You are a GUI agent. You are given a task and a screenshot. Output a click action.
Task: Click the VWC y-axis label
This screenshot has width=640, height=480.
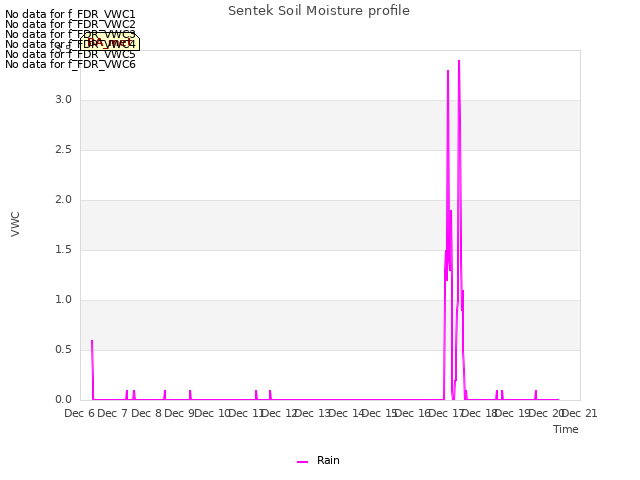tap(15, 224)
